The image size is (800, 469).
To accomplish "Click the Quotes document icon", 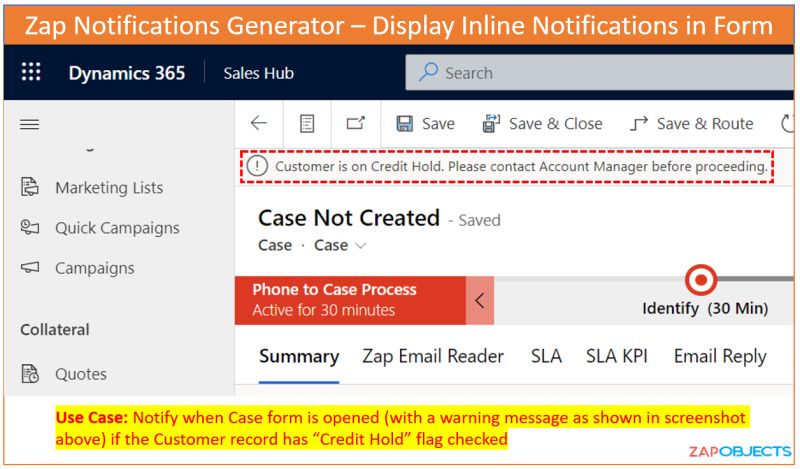I will (x=30, y=374).
